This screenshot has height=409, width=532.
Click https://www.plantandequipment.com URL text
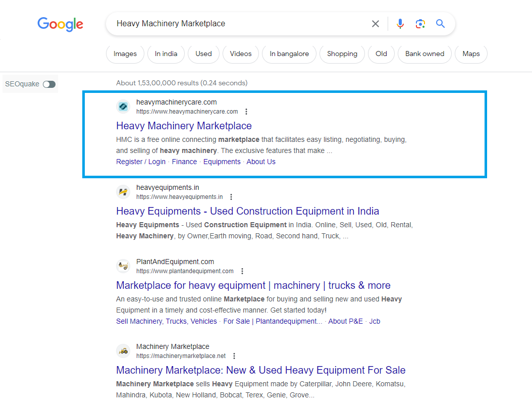click(185, 271)
